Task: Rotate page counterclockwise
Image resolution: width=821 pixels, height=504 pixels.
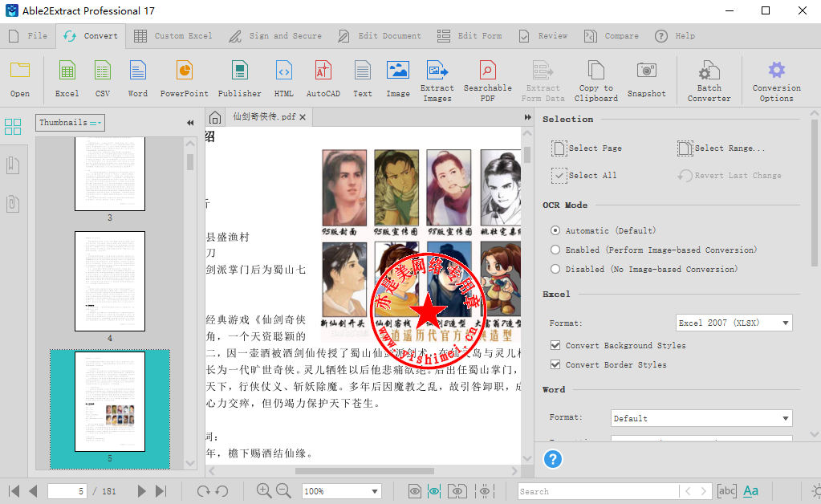Action: [222, 491]
